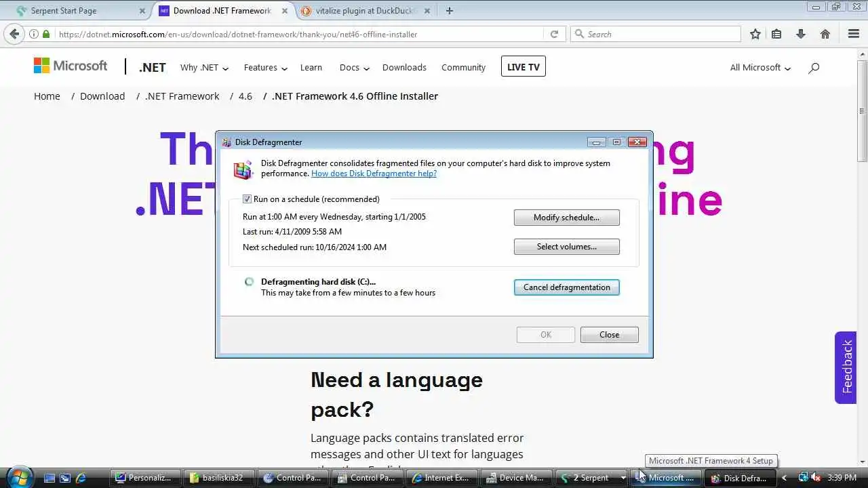The image size is (868, 488).
Task: Click Cancel defragmentation button
Action: click(x=567, y=287)
